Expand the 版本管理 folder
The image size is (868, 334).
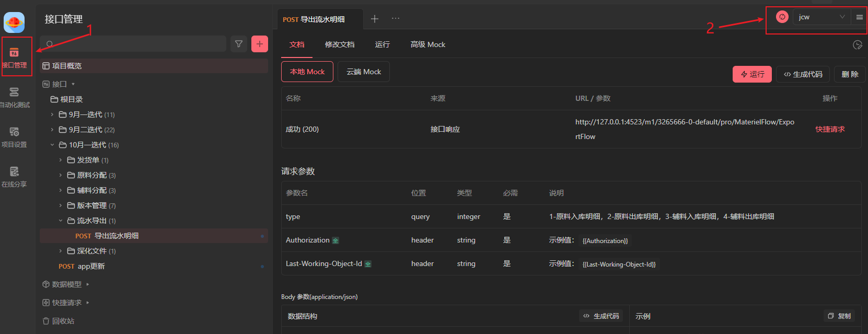pyautogui.click(x=61, y=205)
